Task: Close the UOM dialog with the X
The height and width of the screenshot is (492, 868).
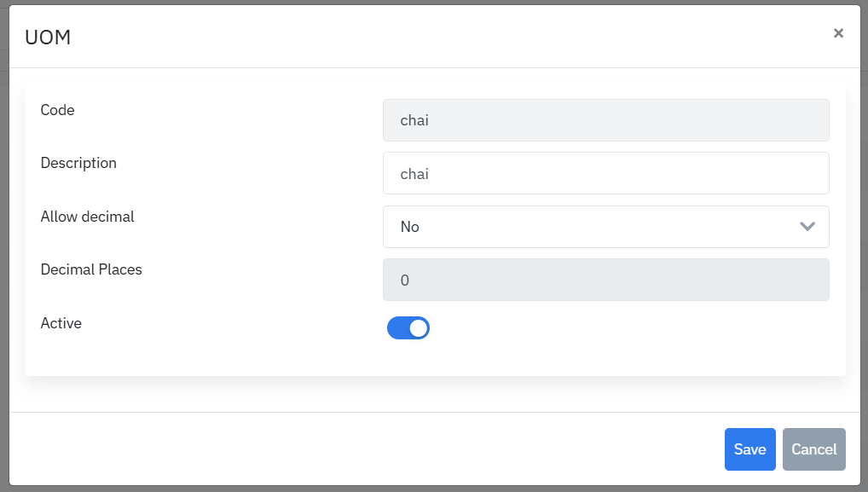Action: [x=838, y=33]
